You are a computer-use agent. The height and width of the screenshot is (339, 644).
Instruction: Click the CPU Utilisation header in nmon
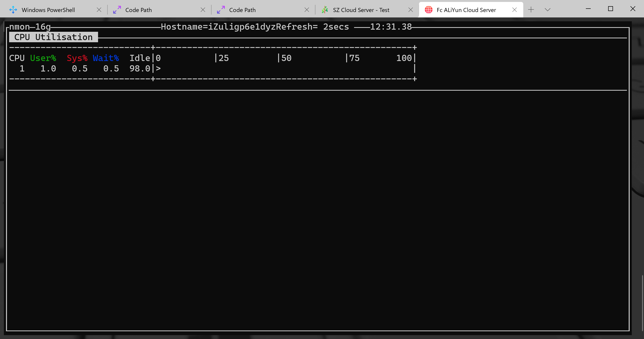point(53,37)
